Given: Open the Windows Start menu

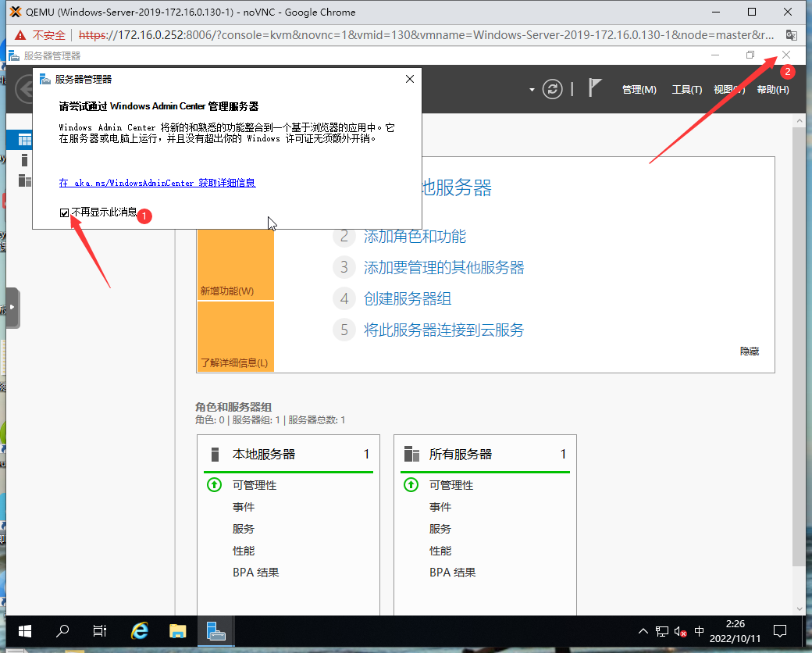Looking at the screenshot, I should coord(24,630).
